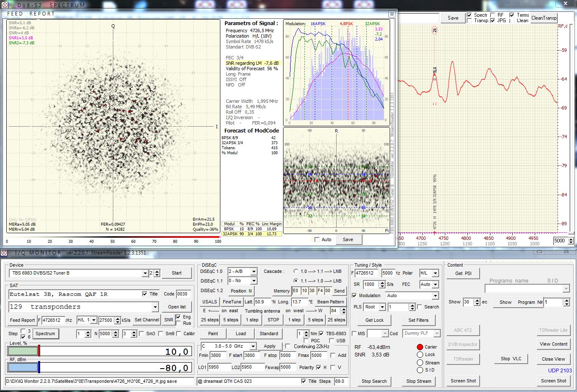The height and width of the screenshot is (392, 577).
Task: Click Save button next to Auto checkbox
Action: pos(348,239)
